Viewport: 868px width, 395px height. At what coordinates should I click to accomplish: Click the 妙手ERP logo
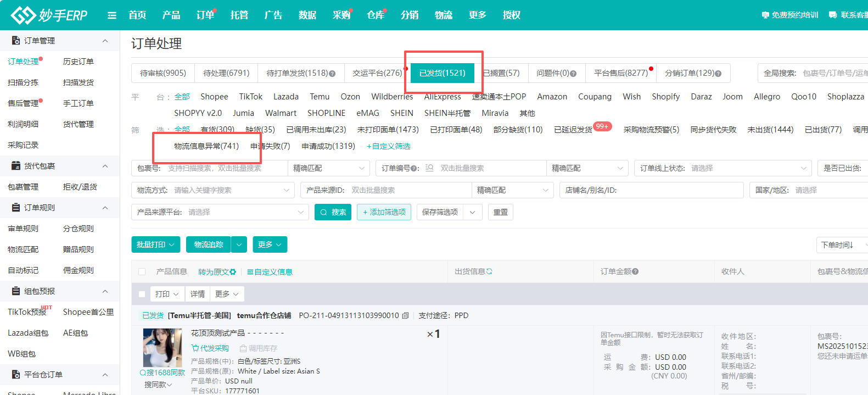click(x=49, y=15)
